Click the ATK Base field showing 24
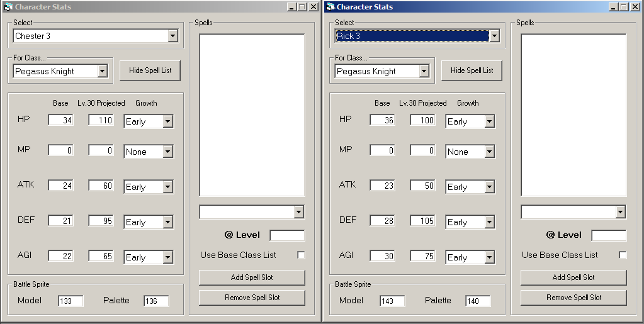 [x=61, y=185]
